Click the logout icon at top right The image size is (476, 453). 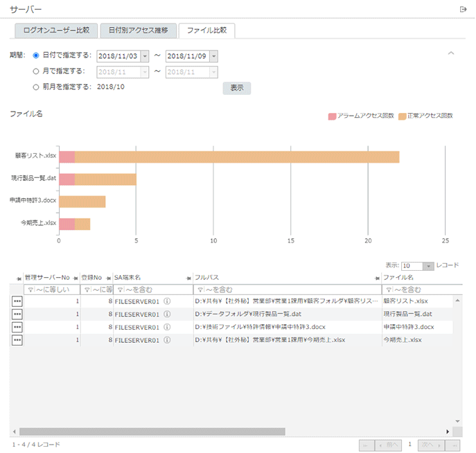[463, 9]
